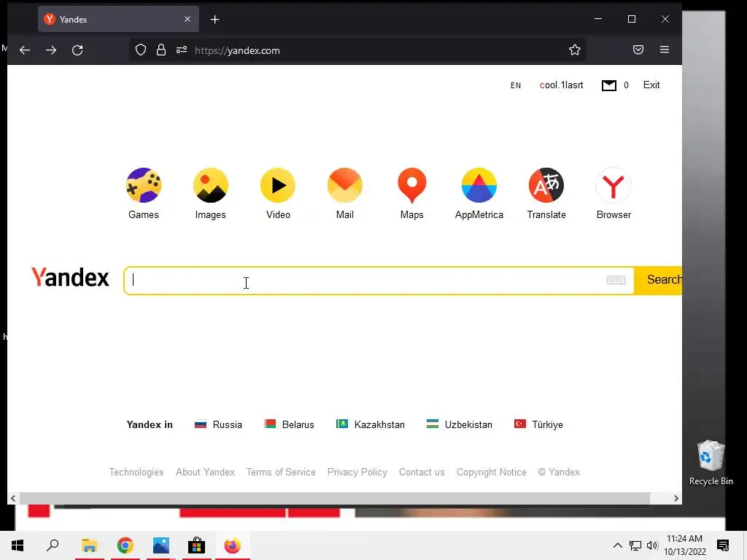Open Yandex in Belarus link
The width and height of the screenshot is (747, 560).
[x=289, y=424]
